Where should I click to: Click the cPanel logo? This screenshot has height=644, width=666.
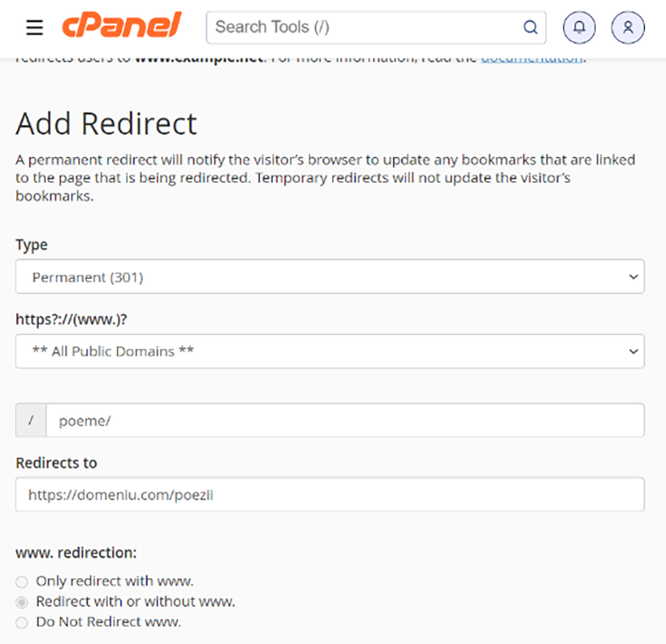(123, 27)
